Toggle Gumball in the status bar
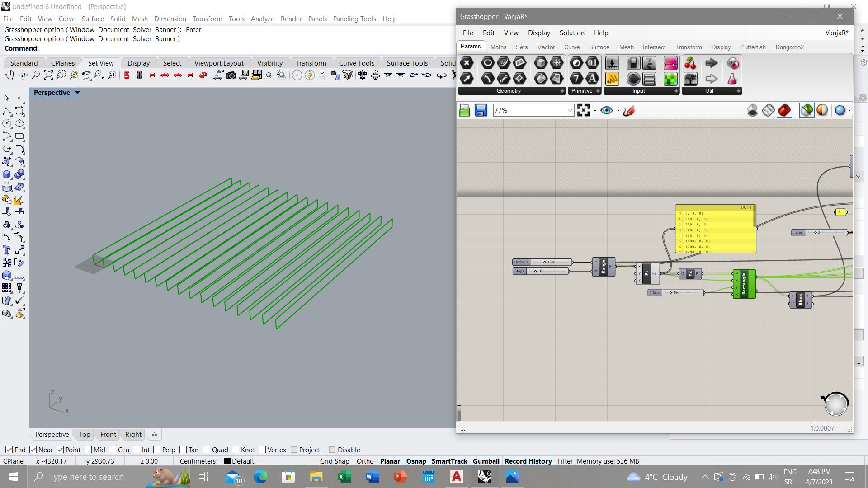This screenshot has height=488, width=868. click(x=486, y=461)
